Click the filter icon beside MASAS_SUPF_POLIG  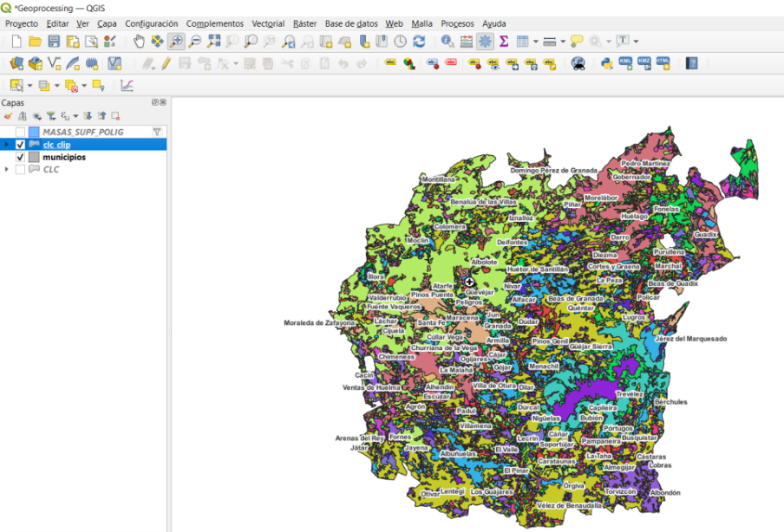tap(157, 133)
